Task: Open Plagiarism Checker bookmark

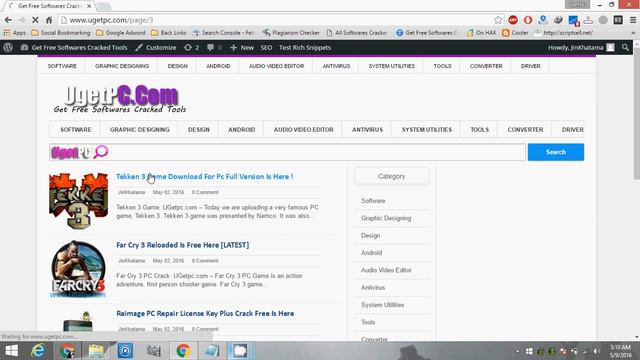Action: [x=291, y=33]
